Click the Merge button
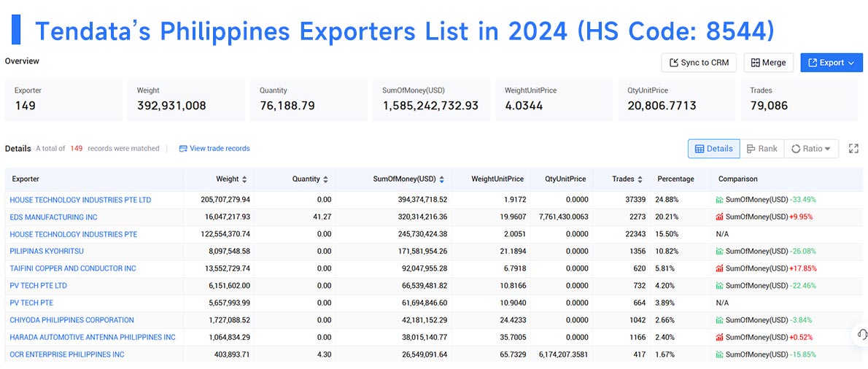The width and height of the screenshot is (868, 369). (x=768, y=63)
